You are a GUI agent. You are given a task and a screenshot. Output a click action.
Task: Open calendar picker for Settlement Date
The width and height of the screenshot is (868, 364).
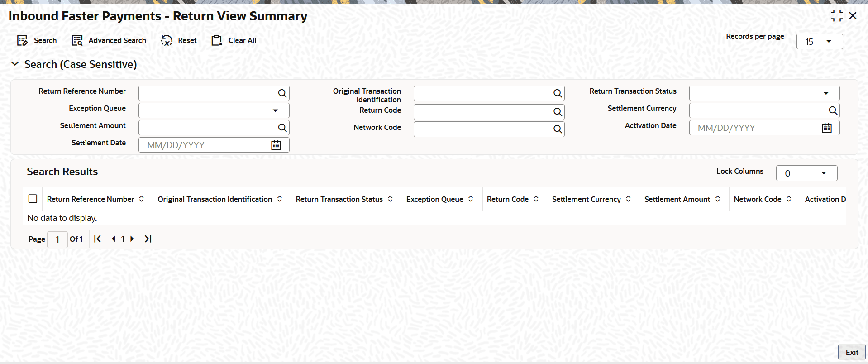click(276, 145)
